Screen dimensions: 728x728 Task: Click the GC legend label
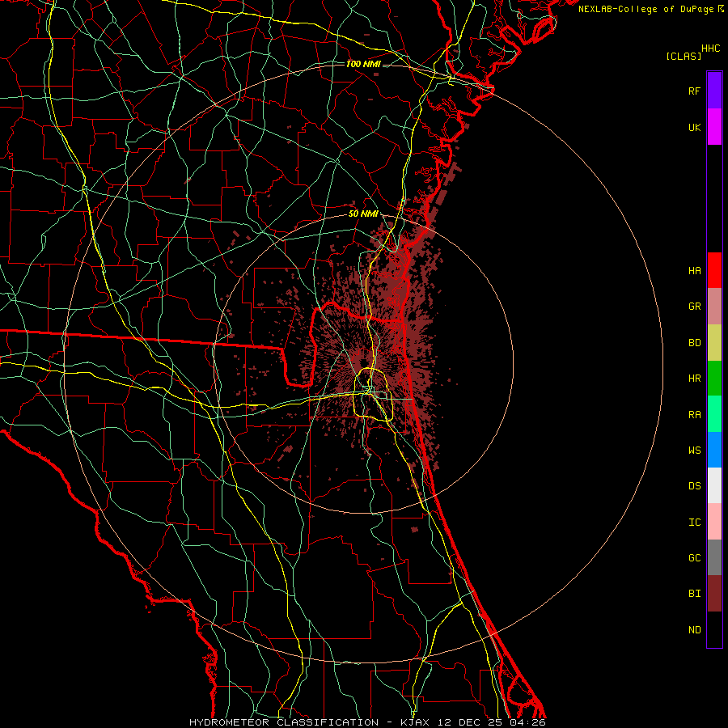click(694, 558)
